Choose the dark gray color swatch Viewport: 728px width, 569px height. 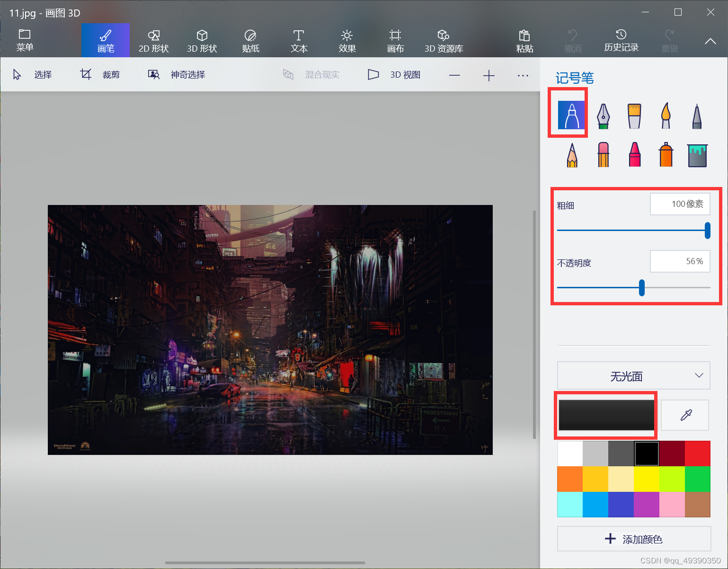pos(621,453)
